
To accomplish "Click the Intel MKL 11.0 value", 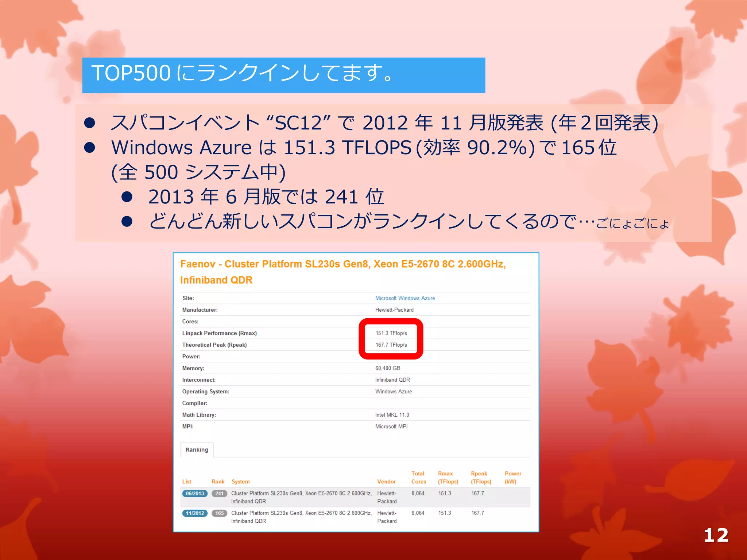I will click(x=392, y=415).
